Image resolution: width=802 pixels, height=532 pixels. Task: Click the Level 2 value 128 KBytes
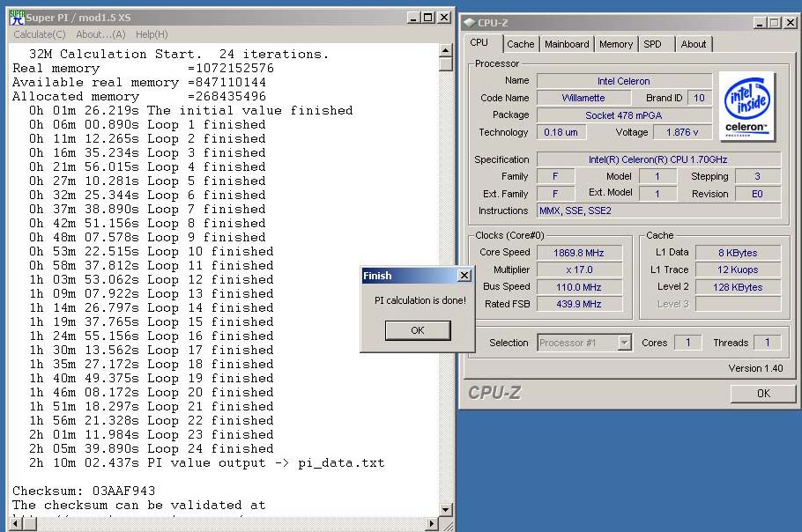pos(738,287)
